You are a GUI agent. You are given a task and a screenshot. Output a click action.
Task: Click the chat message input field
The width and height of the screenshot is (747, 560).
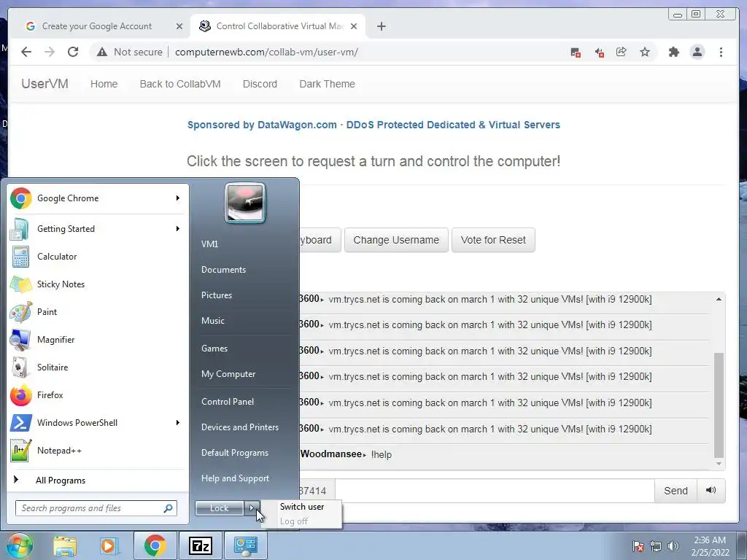pyautogui.click(x=495, y=491)
